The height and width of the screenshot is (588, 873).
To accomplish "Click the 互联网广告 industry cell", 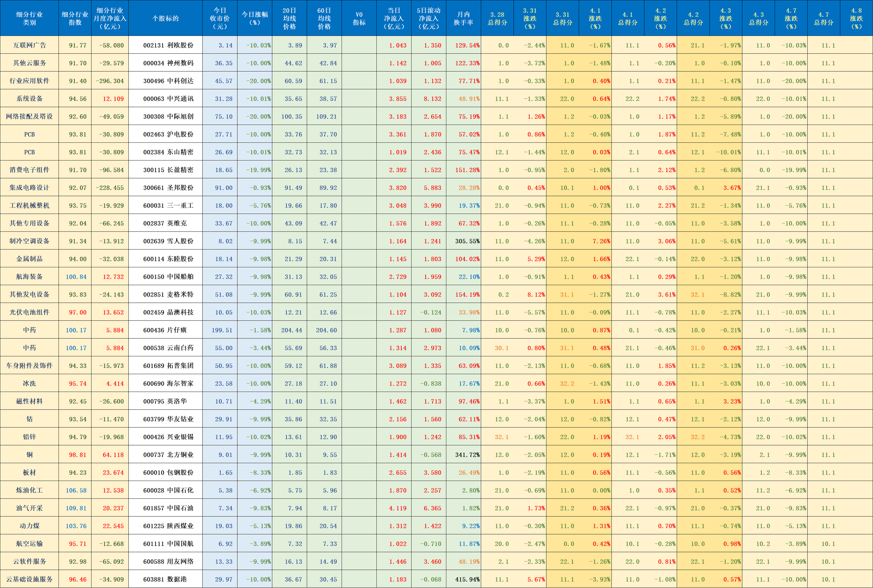I will click(x=29, y=45).
